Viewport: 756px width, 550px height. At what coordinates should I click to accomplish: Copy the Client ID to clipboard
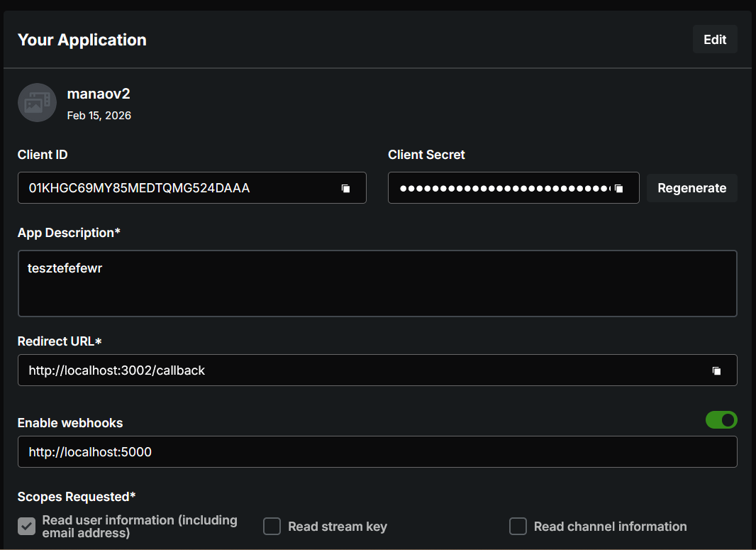click(x=346, y=189)
